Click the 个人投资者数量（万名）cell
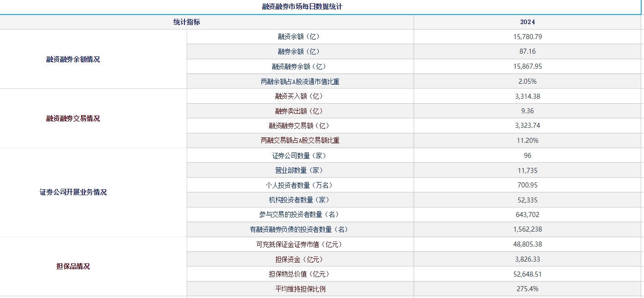The height and width of the screenshot is (298, 644). [301, 185]
